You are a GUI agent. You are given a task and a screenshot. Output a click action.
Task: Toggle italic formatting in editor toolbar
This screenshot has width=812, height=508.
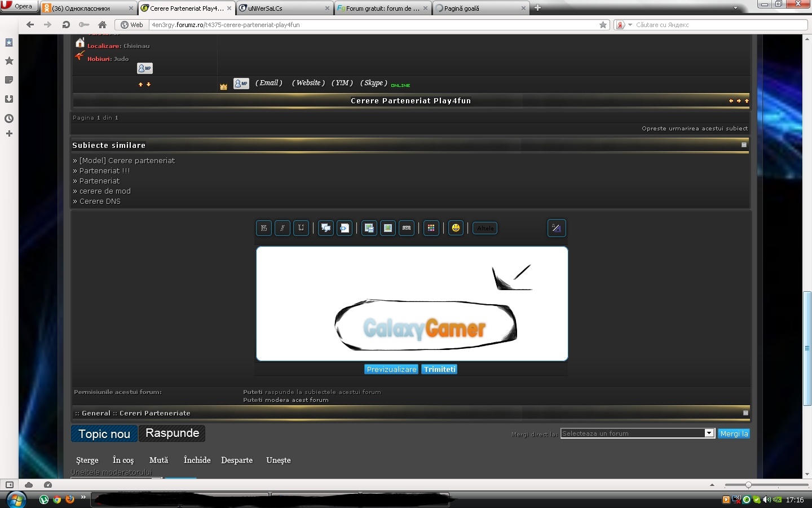pos(283,228)
